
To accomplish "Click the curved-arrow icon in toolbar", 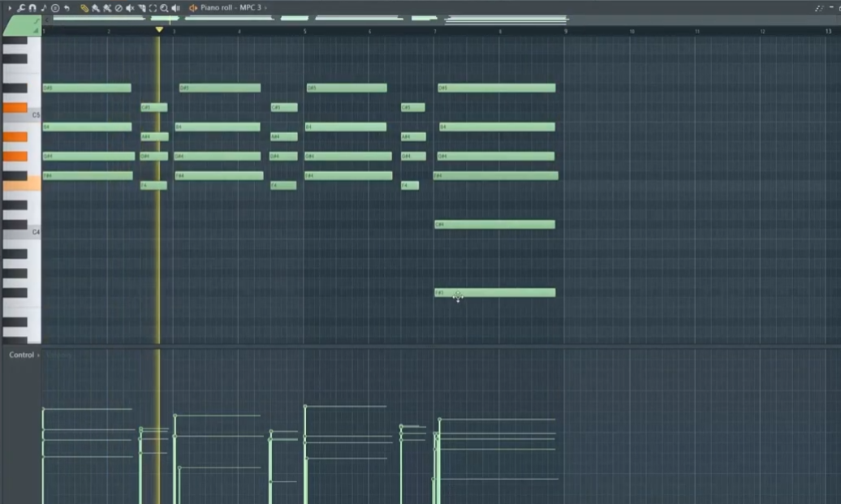I will pyautogui.click(x=67, y=8).
